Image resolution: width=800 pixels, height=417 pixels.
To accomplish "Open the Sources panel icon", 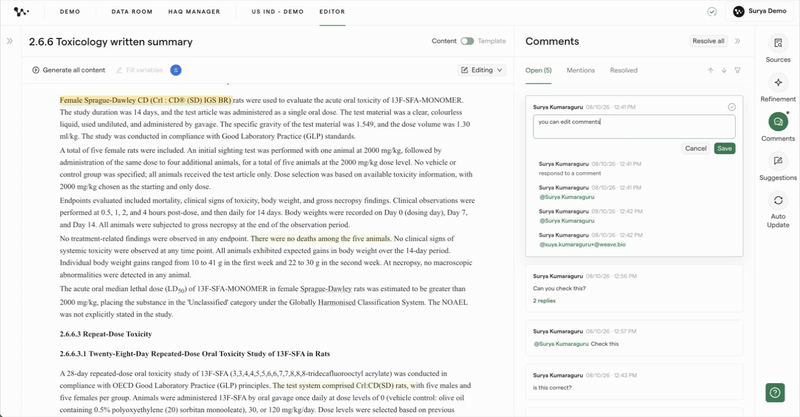I will pyautogui.click(x=778, y=43).
